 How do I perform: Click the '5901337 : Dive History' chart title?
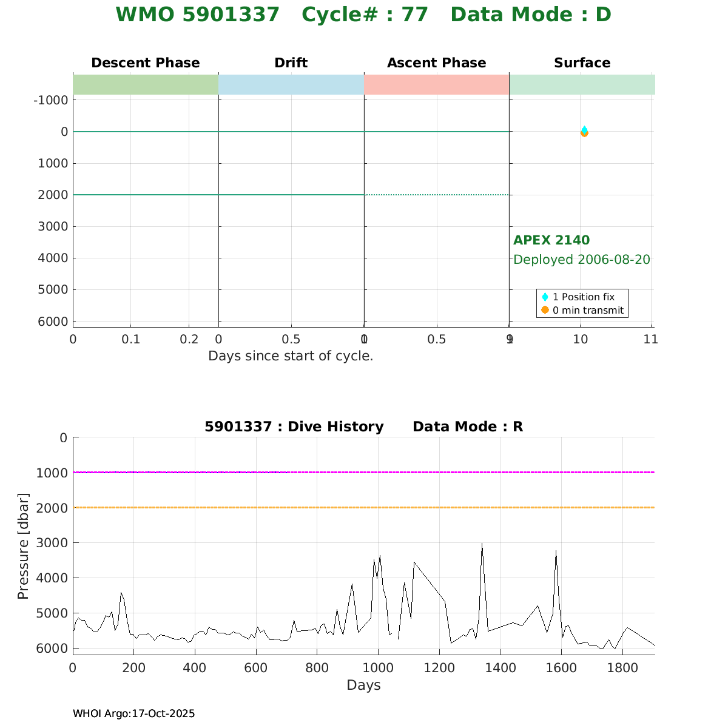[x=294, y=427]
